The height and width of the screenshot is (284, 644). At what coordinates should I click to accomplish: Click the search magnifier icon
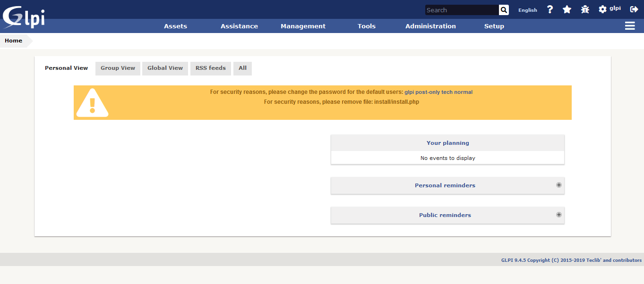pyautogui.click(x=504, y=10)
